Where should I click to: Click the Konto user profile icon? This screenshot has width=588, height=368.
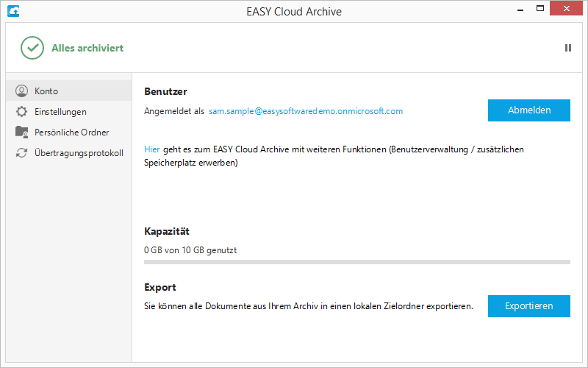click(21, 91)
